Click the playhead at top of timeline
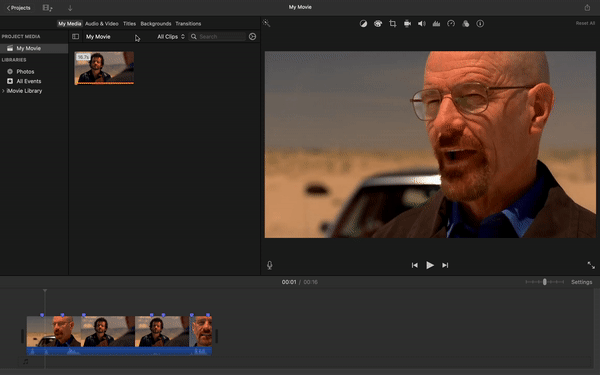The width and height of the screenshot is (600, 375). point(45,291)
